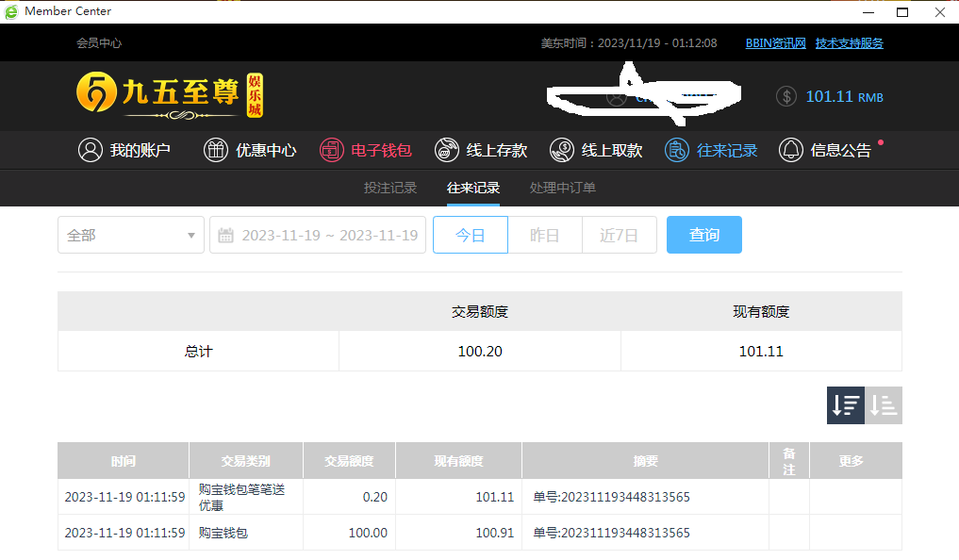Open 信息公告 announcements

click(825, 150)
